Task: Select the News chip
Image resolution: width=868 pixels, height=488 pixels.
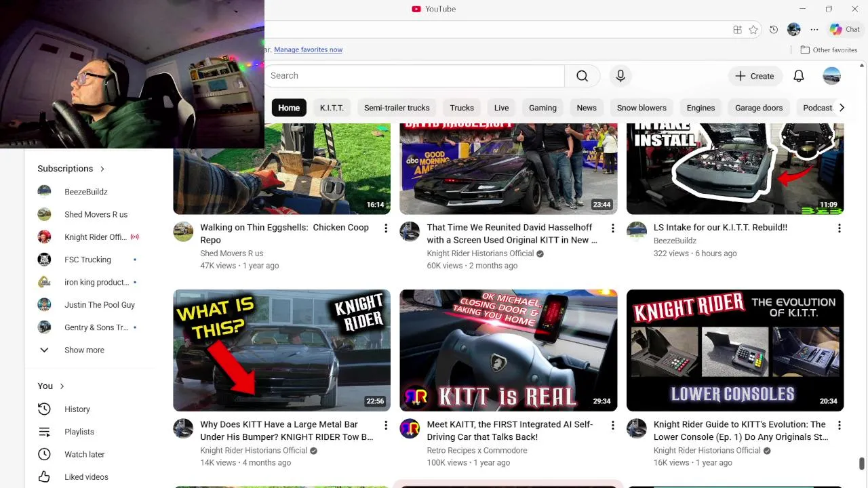Action: 587,108
